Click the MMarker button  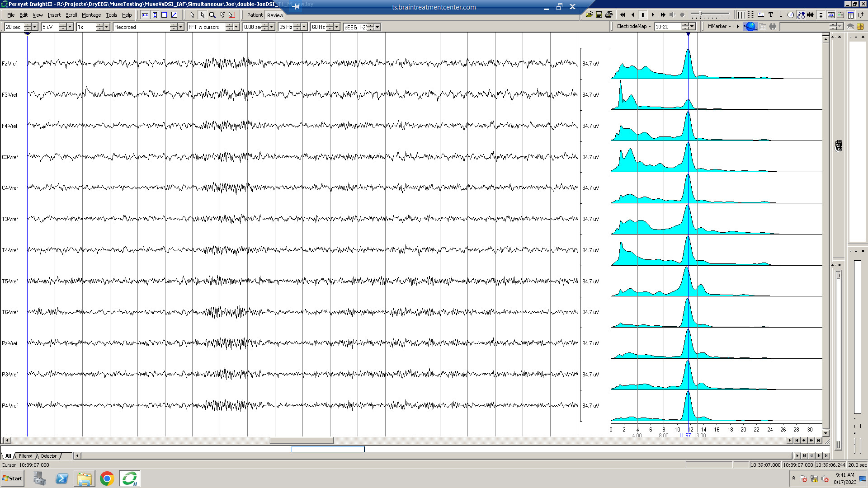pyautogui.click(x=719, y=27)
